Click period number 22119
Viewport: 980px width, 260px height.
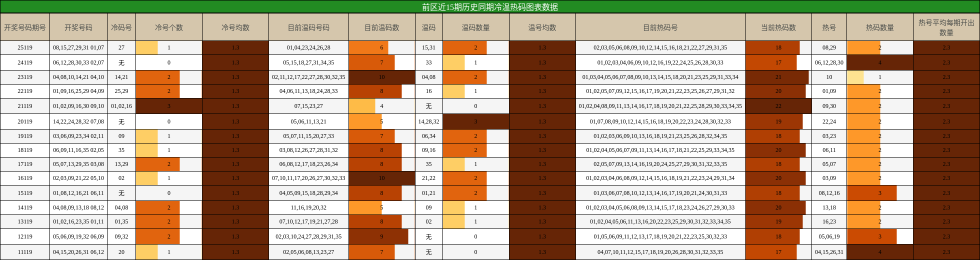pyautogui.click(x=25, y=91)
